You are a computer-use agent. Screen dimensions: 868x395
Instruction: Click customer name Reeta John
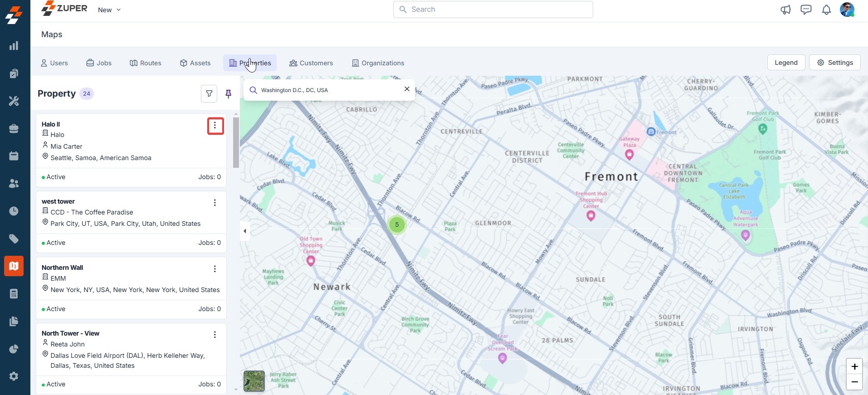click(x=68, y=344)
